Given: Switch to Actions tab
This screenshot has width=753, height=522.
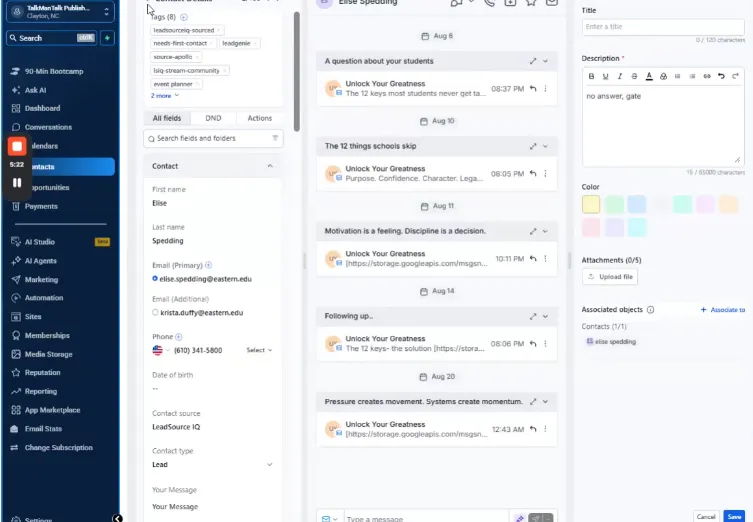Looking at the screenshot, I should coord(260,118).
